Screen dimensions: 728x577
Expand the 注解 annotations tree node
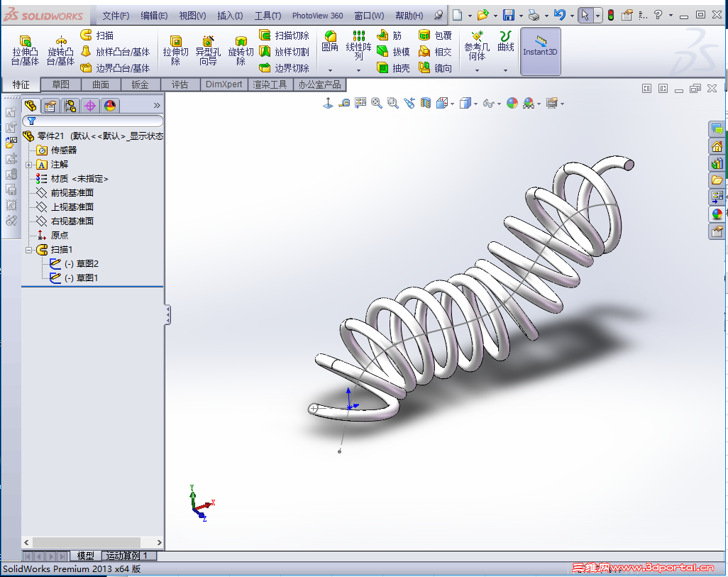[x=29, y=165]
